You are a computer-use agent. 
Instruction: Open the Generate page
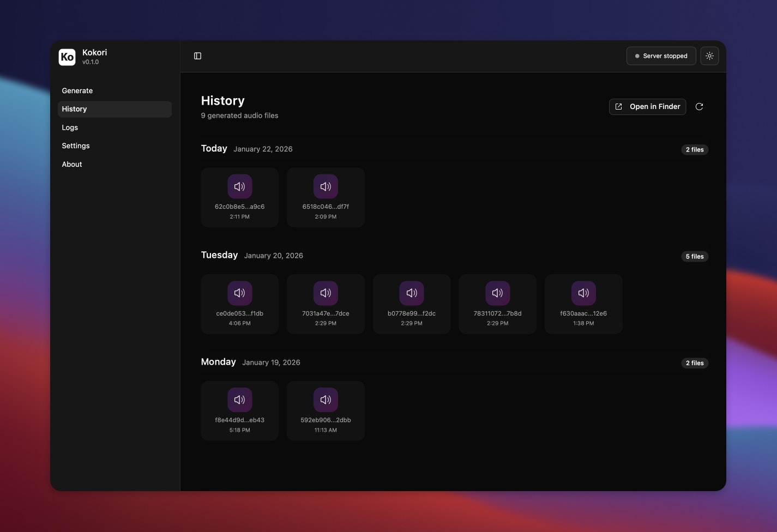coord(115,90)
